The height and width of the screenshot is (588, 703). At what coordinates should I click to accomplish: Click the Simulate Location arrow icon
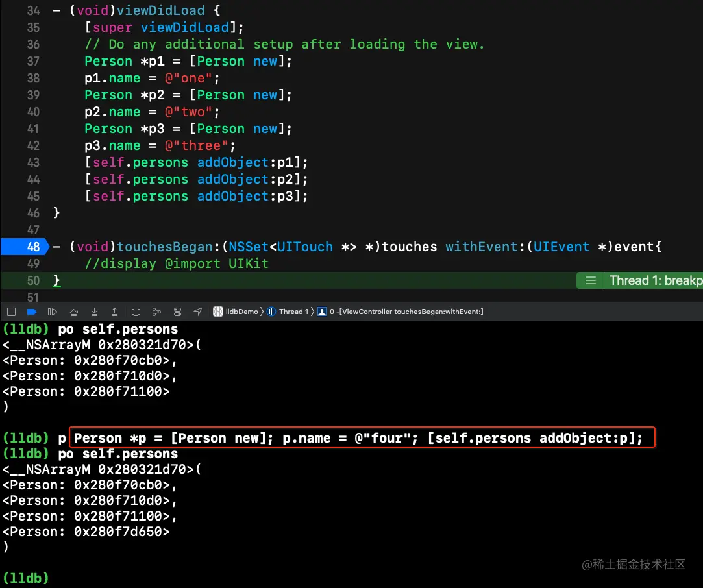click(197, 312)
